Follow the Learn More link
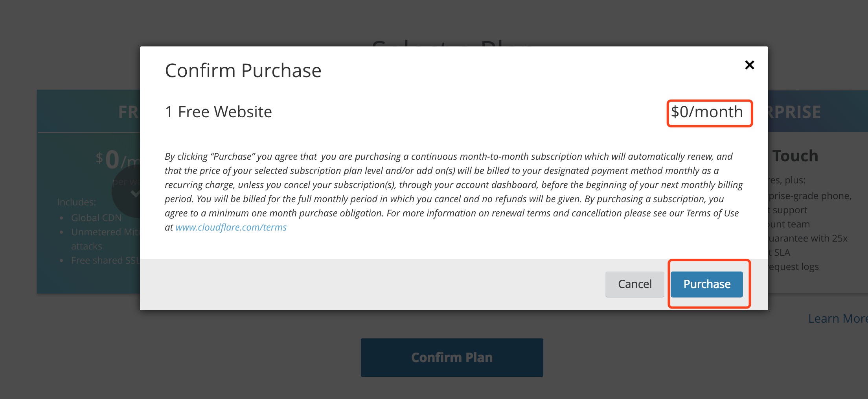The image size is (868, 399). click(x=837, y=318)
